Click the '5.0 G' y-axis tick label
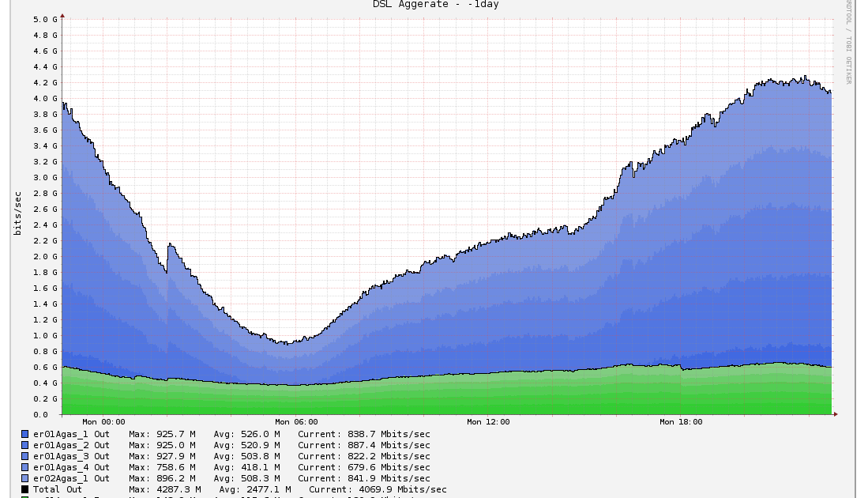Image resolution: width=868 pixels, height=498 pixels. click(x=47, y=19)
